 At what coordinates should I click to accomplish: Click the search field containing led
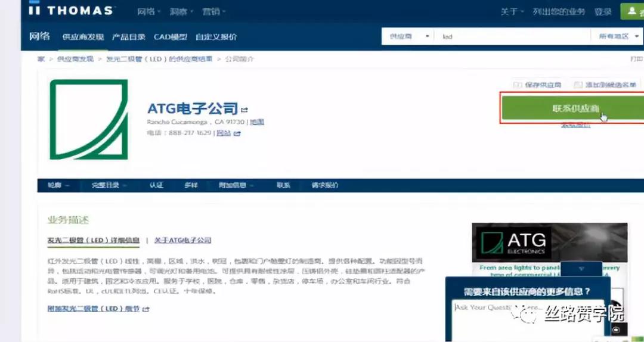512,36
